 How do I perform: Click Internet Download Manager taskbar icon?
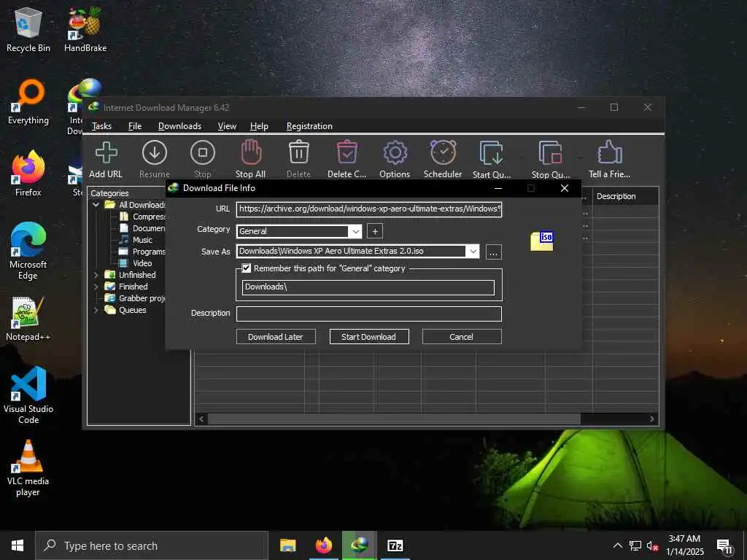pos(360,545)
